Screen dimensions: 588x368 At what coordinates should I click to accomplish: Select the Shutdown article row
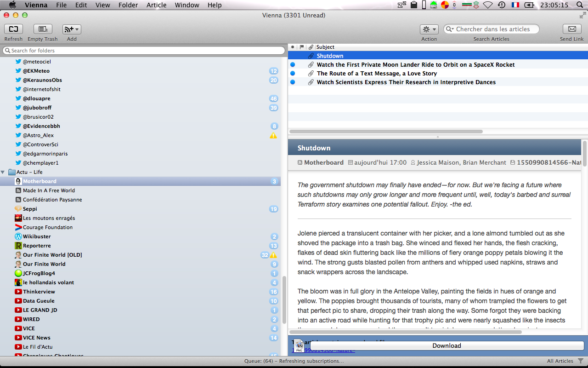coord(438,56)
